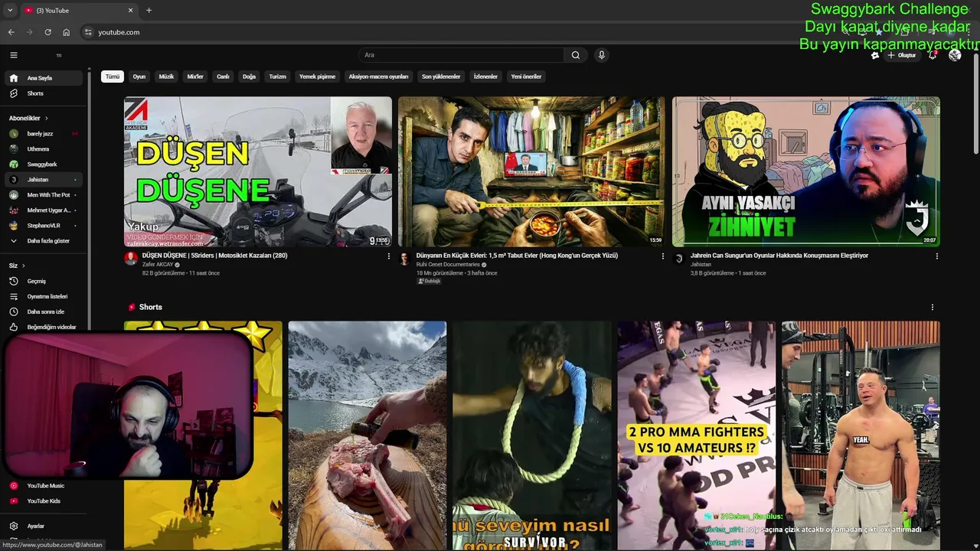Image resolution: width=980 pixels, height=551 pixels.
Task: Open the notifications bell
Action: click(933, 55)
